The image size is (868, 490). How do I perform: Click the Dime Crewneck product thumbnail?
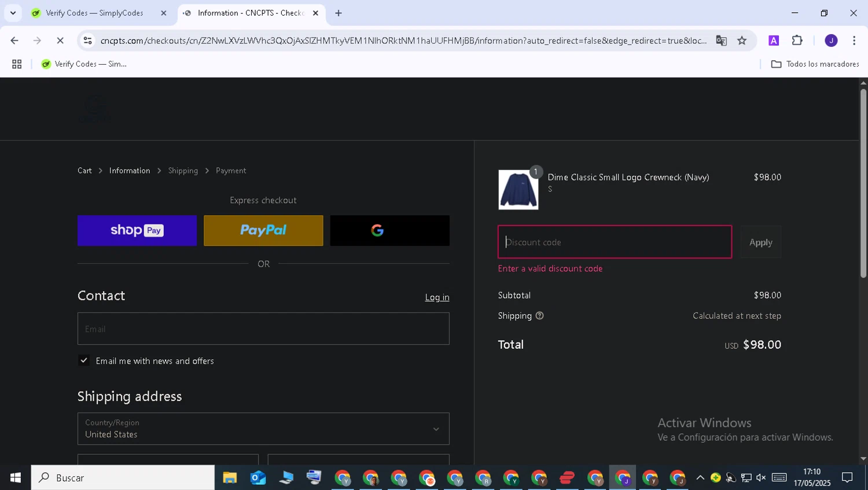coord(518,190)
